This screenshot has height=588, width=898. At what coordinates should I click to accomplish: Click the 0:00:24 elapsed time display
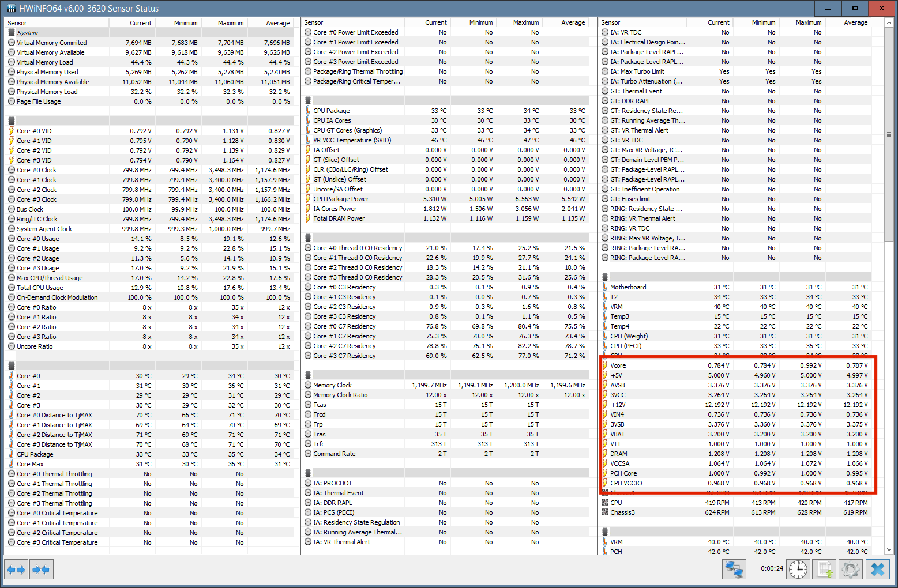tap(772, 568)
